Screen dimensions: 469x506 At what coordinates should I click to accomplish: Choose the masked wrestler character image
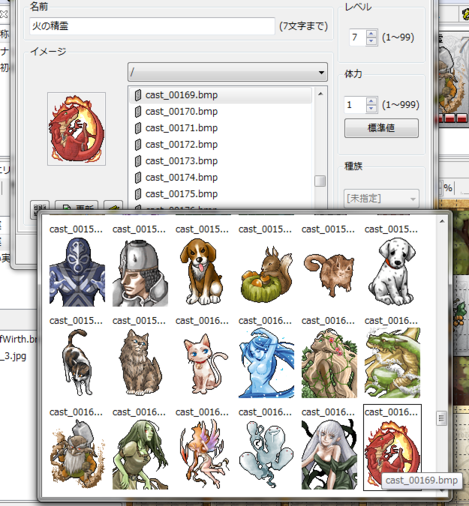[x=77, y=272]
